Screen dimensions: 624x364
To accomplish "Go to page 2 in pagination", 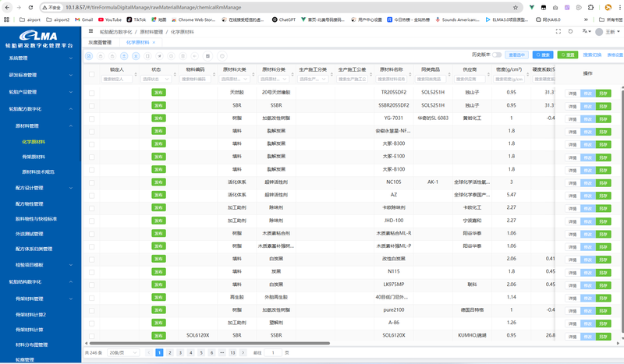I will [x=170, y=352].
